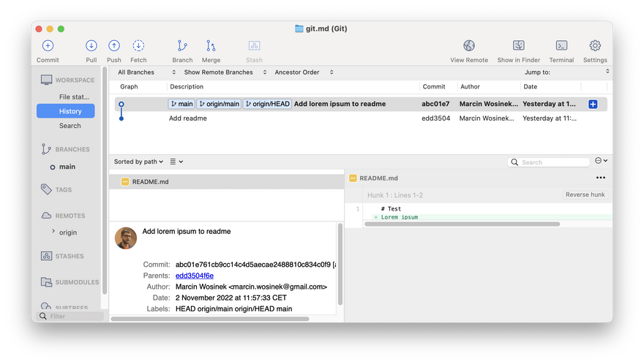This screenshot has height=364, width=644.
Task: Expand the origin remote in sidebar
Action: click(53, 232)
